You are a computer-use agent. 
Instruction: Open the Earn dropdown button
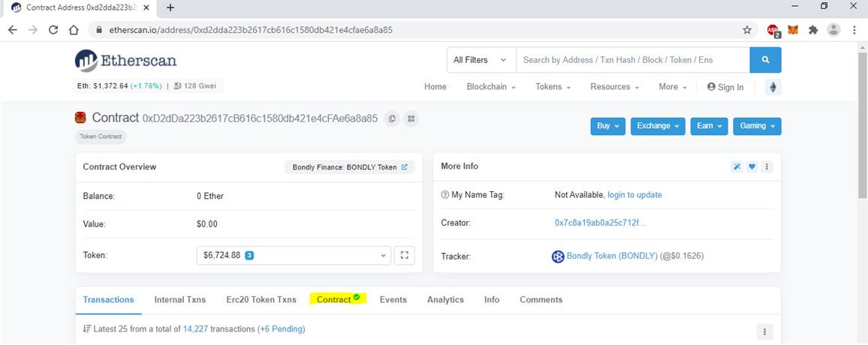click(709, 126)
